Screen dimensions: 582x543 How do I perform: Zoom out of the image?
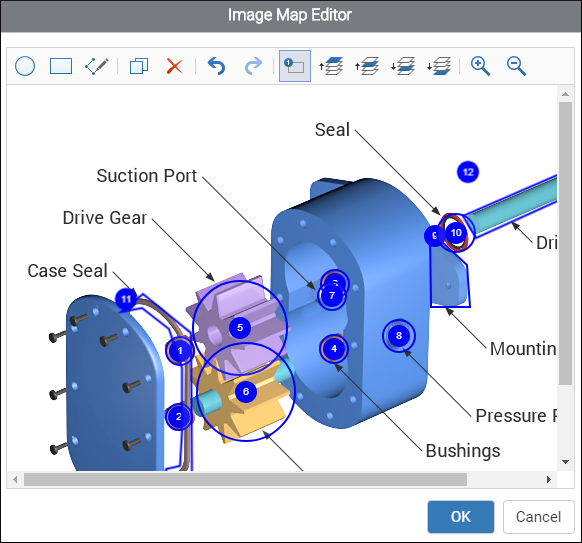point(516,66)
